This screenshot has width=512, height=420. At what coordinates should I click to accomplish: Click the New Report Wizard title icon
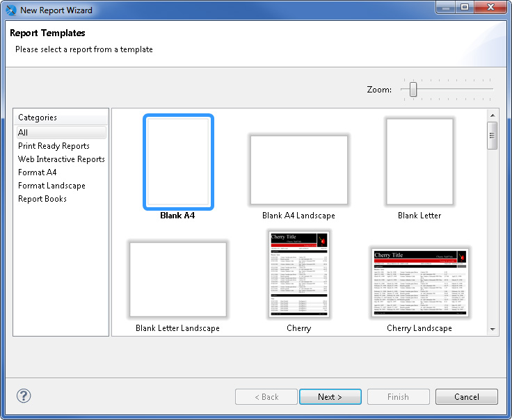tap(10, 10)
